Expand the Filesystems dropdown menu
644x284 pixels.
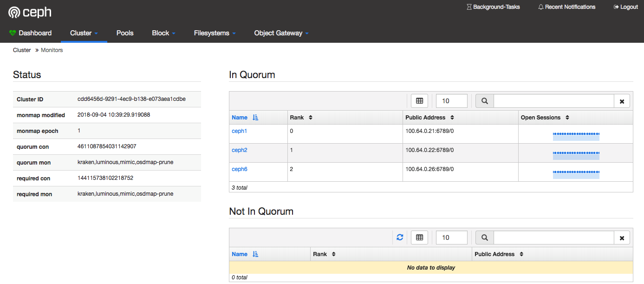[215, 33]
